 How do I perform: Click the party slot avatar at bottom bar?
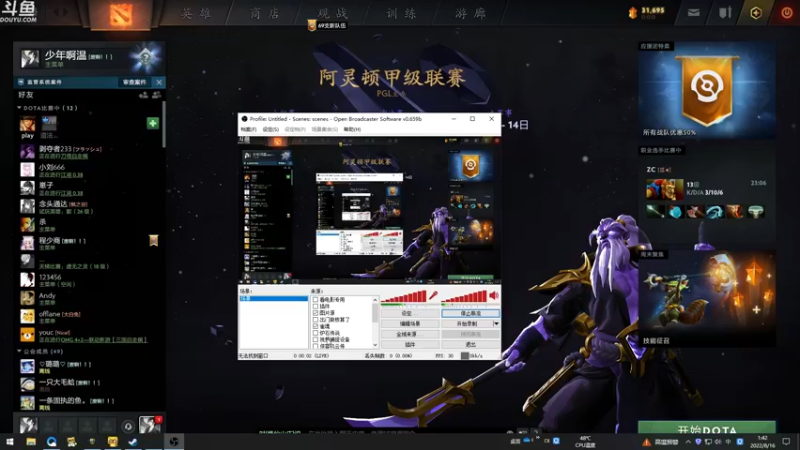tap(29, 424)
